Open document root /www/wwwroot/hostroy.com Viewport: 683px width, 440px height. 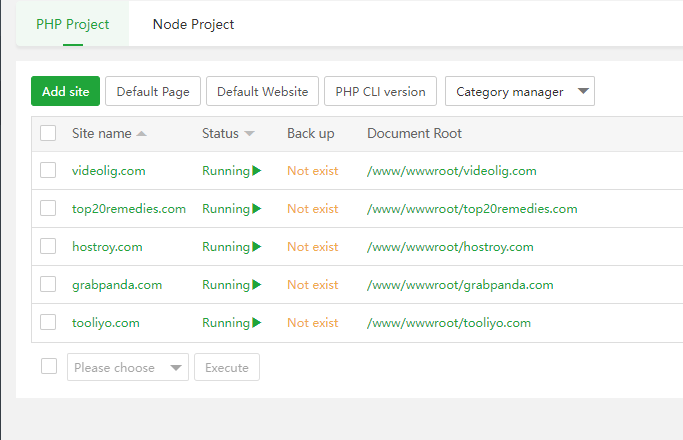450,247
